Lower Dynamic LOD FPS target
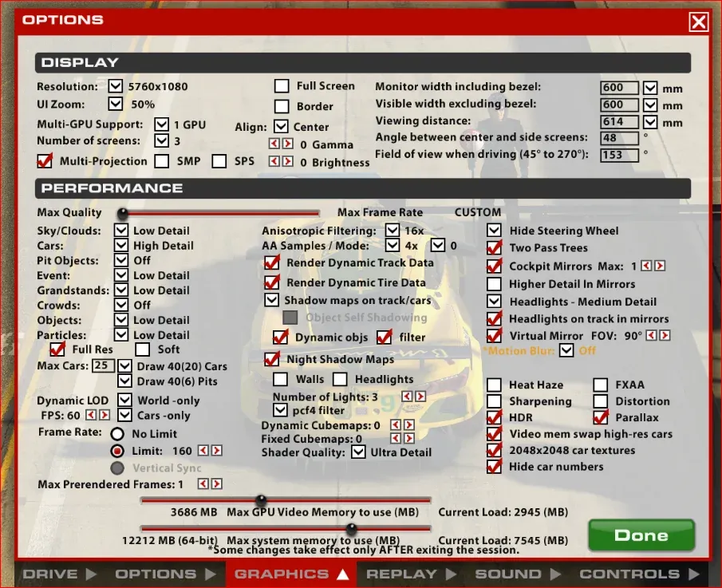This screenshot has width=722, height=588. point(91,415)
